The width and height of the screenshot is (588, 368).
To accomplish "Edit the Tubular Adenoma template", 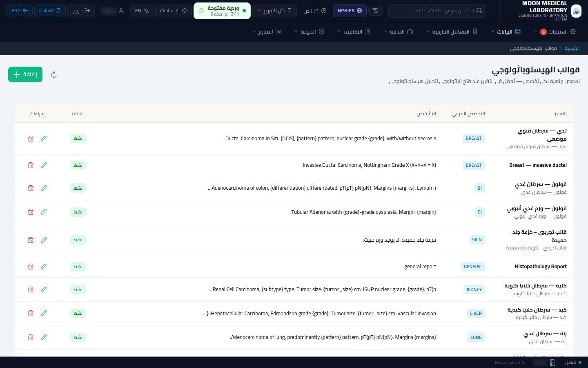I will [x=44, y=212].
